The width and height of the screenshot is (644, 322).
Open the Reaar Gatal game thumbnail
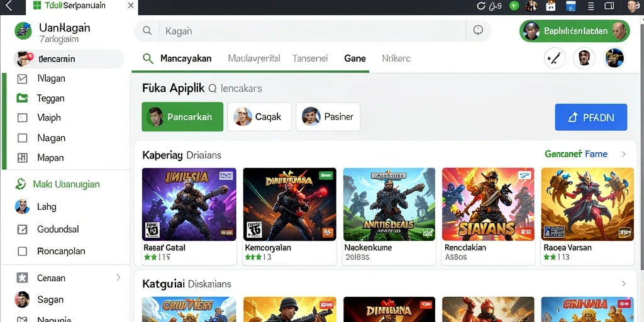click(x=189, y=204)
